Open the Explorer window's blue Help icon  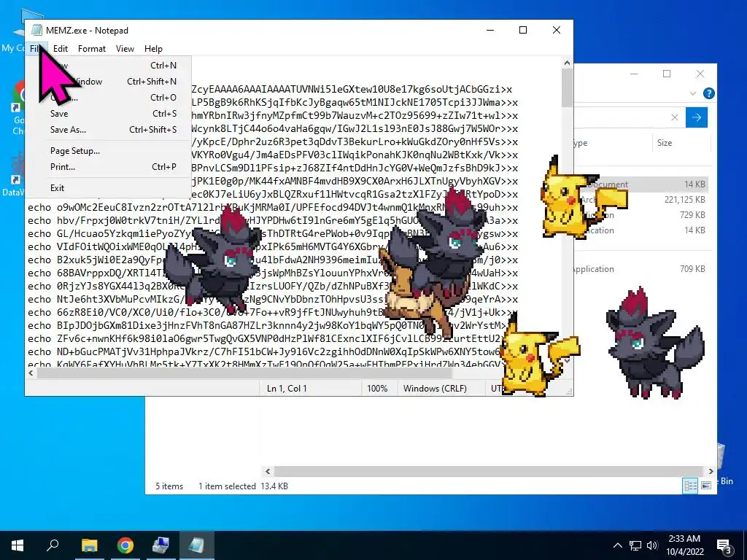[709, 93]
